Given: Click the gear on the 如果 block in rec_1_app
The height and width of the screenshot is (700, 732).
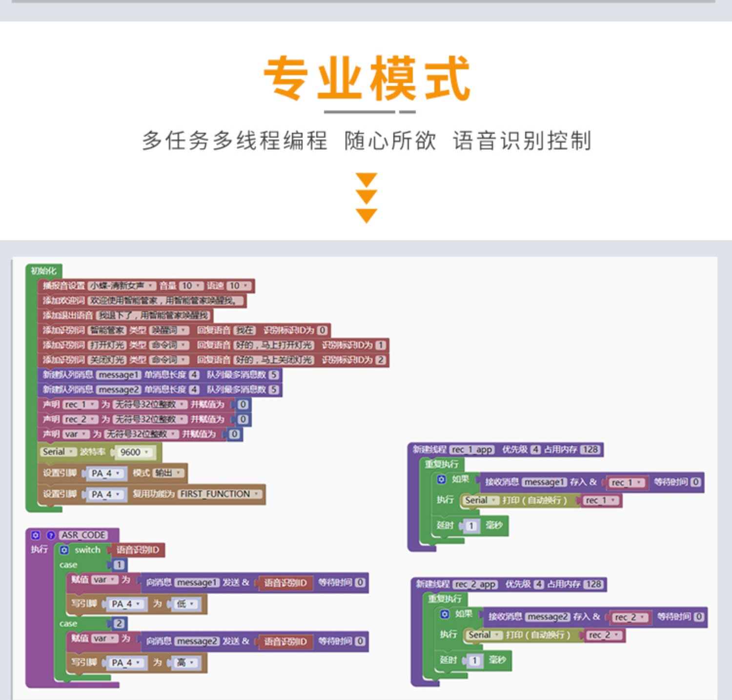Looking at the screenshot, I should [x=441, y=480].
